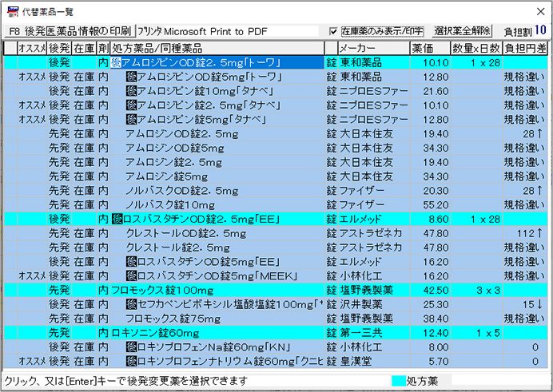
Task: Select prescribed ロスバスタチンOD錠2.5mg「EE」 row
Action: click(276, 219)
